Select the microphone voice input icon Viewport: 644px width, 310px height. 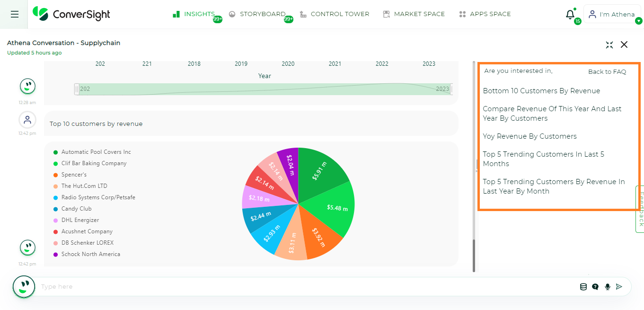(607, 286)
